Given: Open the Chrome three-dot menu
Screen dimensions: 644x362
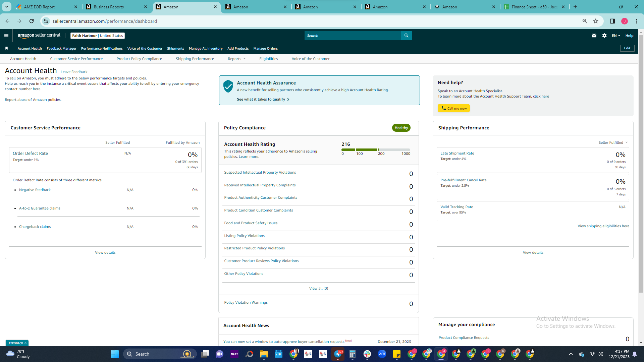Looking at the screenshot, I should pyautogui.click(x=637, y=21).
